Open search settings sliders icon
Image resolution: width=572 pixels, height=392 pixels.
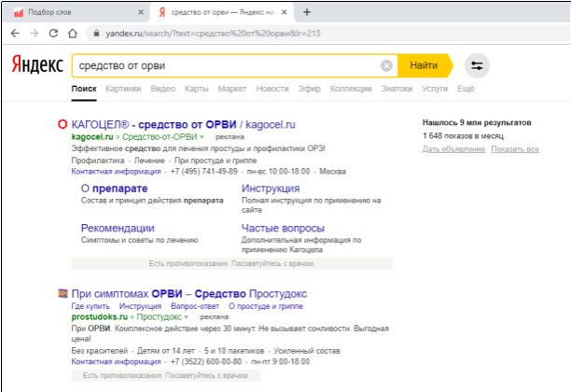pos(477,65)
